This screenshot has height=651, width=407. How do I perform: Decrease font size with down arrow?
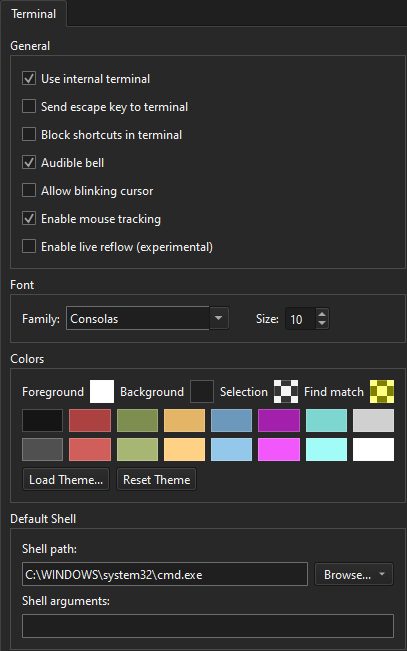[x=322, y=324]
